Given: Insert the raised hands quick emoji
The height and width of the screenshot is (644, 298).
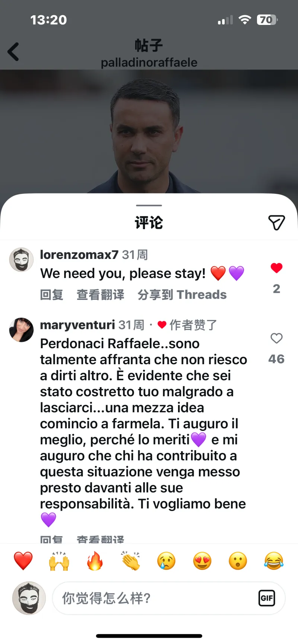Looking at the screenshot, I should (59, 561).
